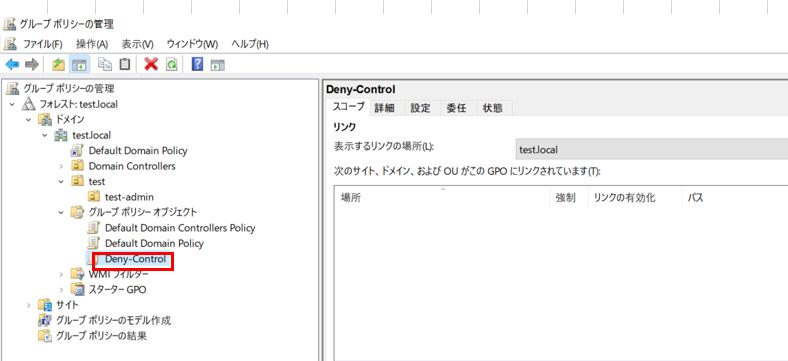The height and width of the screenshot is (361, 788).
Task: Collapse the ドメイン tree node
Action: click(28, 120)
